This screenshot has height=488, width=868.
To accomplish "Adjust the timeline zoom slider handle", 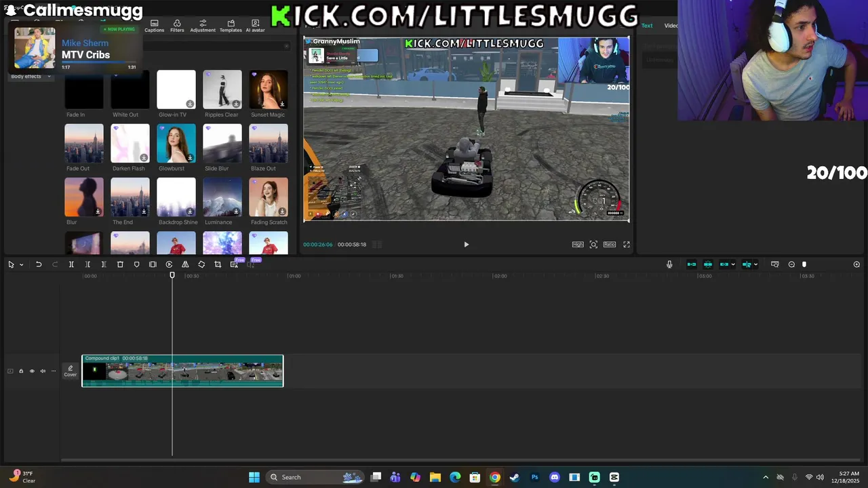I will 804,264.
